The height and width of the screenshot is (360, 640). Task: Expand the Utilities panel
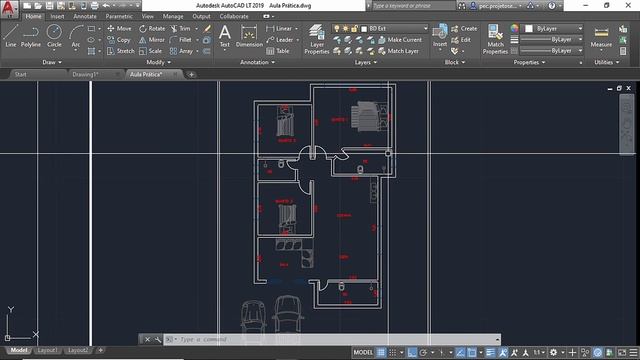point(607,62)
